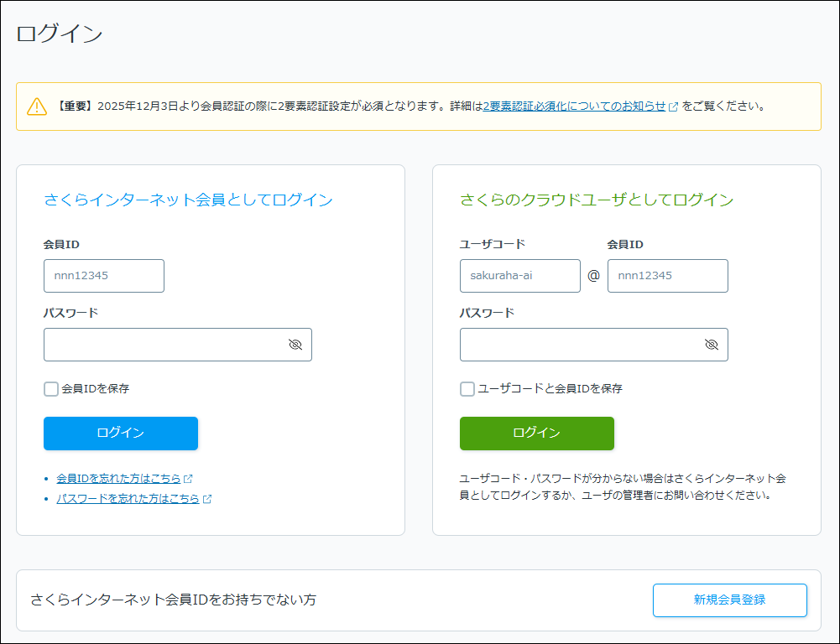840x644 pixels.
Task: Follow the パスワードを忘れた方はこちら link
Action: (128, 499)
